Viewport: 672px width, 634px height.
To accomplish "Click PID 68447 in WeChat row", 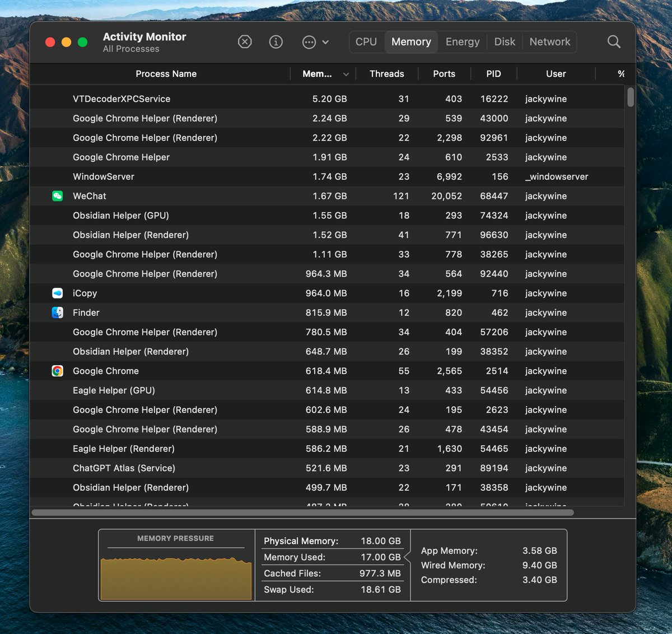I will point(494,196).
